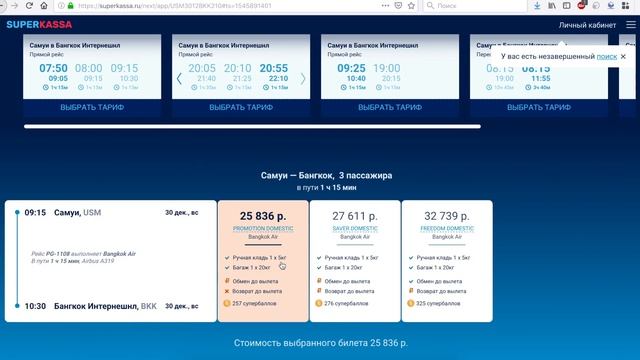The height and width of the screenshot is (360, 640).
Task: Go to the browser home page
Action: pyautogui.click(x=44, y=6)
